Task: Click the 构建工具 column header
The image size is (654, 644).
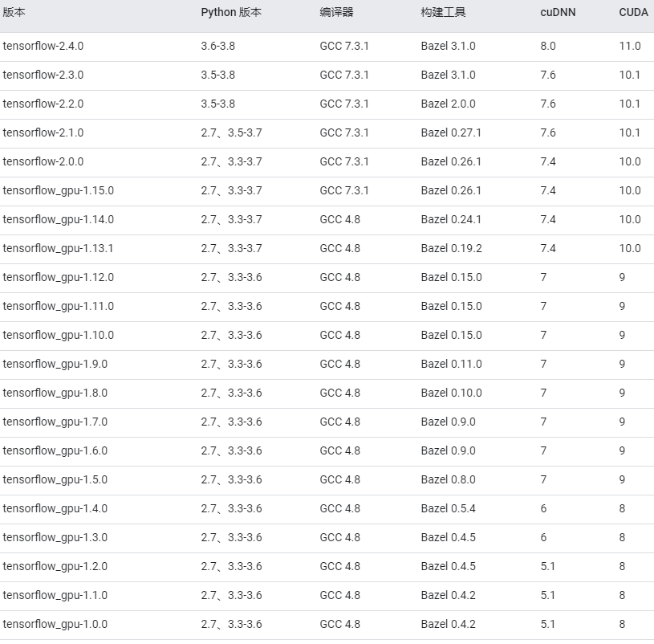Action: coord(443,12)
